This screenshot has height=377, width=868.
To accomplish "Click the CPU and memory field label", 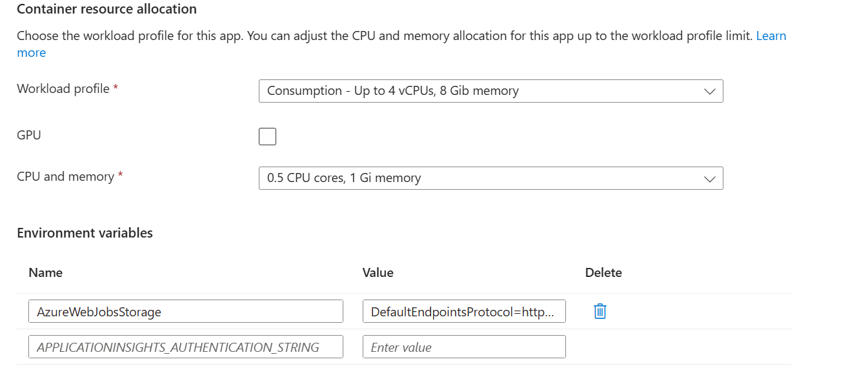I will pyautogui.click(x=65, y=176).
